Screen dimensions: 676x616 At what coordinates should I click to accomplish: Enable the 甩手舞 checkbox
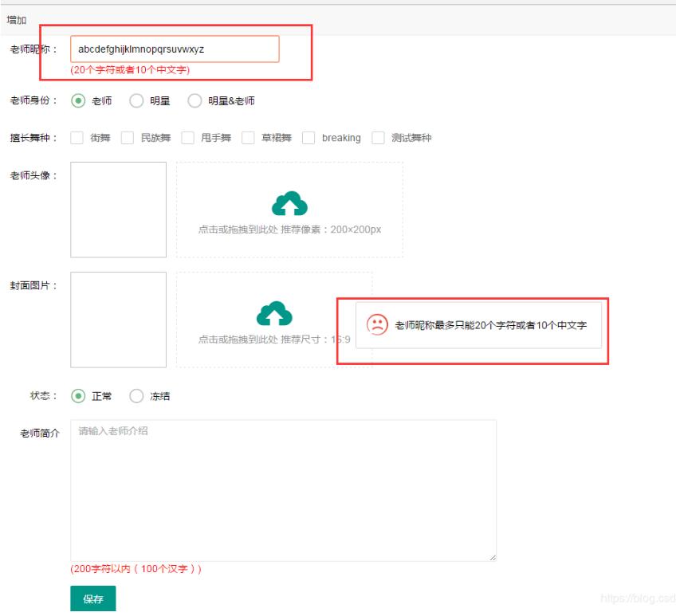click(x=188, y=138)
